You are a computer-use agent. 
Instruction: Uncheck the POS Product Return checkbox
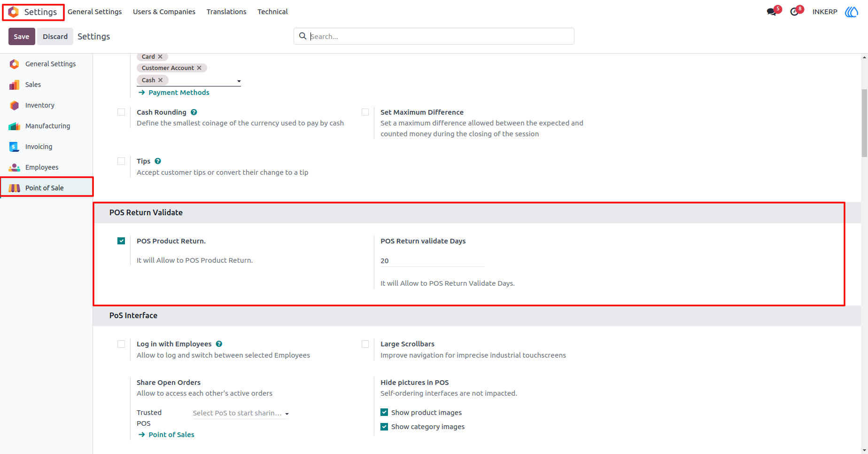[x=121, y=241]
